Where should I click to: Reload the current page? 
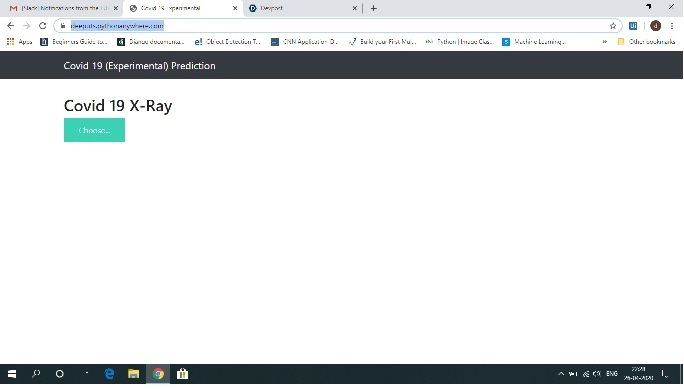42,26
